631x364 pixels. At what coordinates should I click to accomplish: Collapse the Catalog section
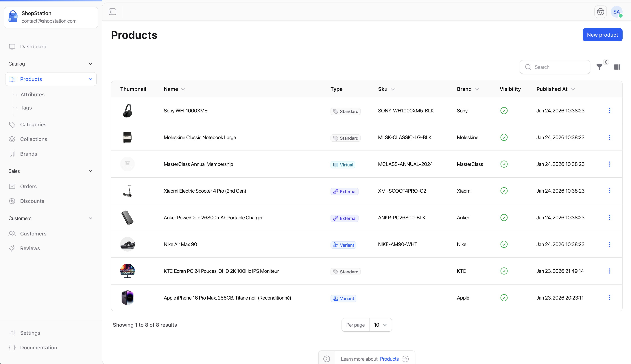click(90, 64)
